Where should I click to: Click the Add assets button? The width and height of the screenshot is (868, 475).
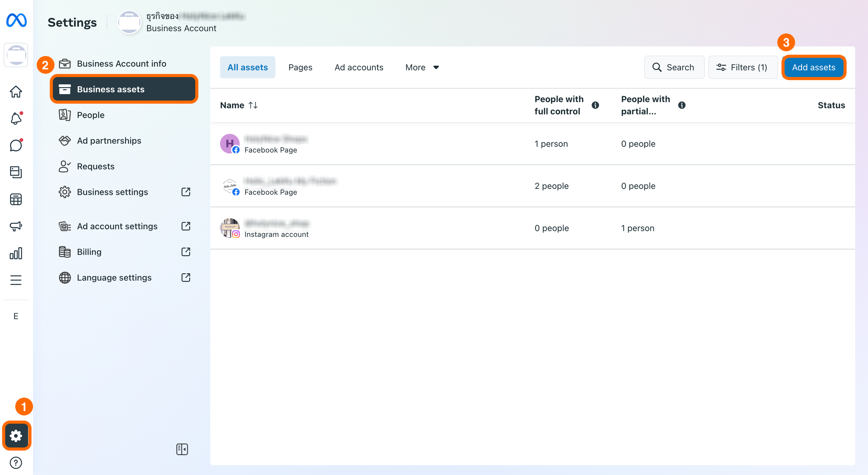[x=813, y=67]
